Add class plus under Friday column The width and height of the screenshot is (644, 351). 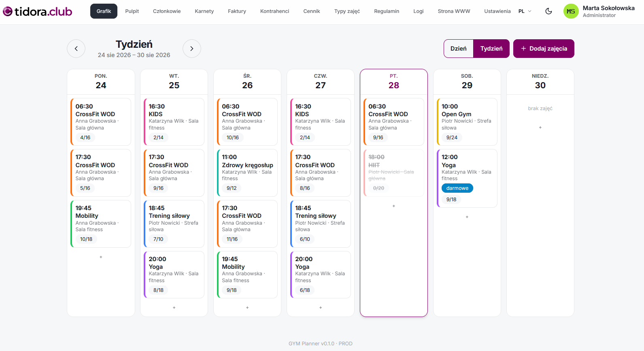pos(393,206)
